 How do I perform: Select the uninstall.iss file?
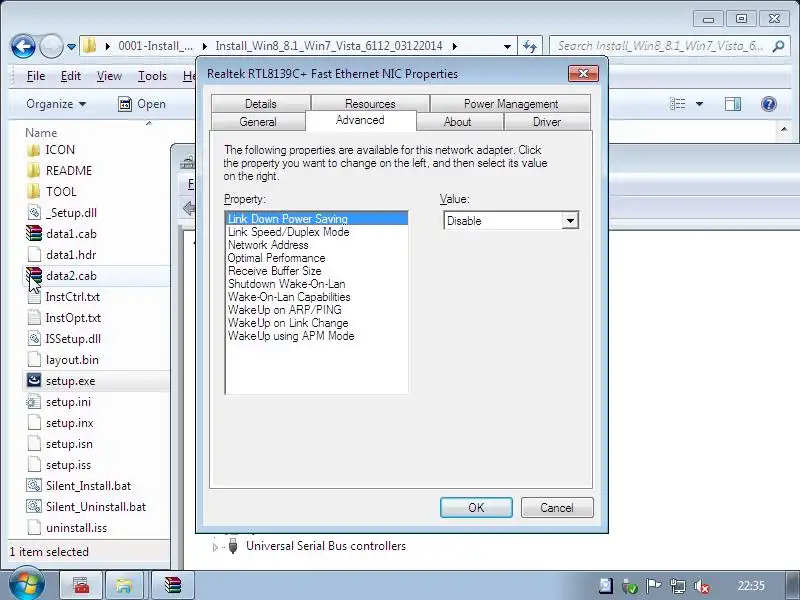click(77, 528)
